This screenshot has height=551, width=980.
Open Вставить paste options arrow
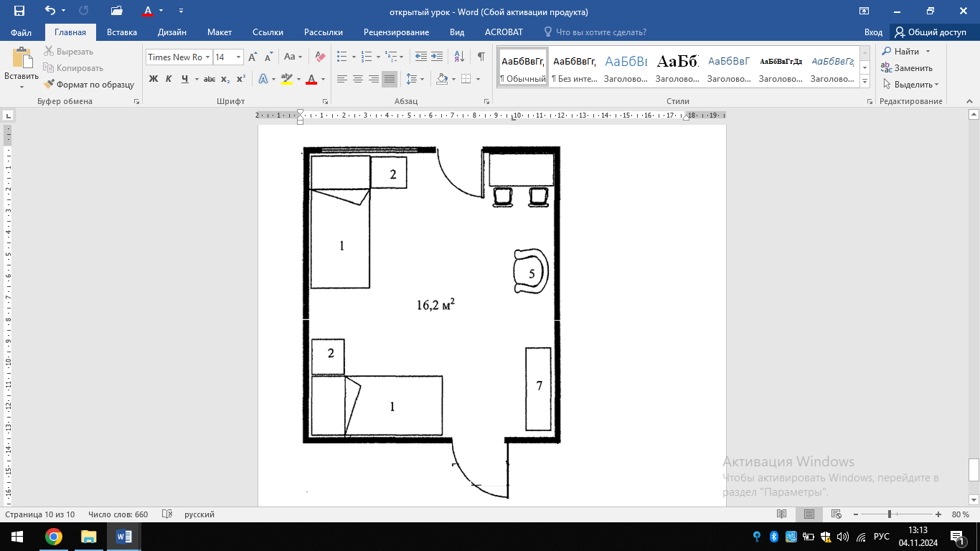22,87
